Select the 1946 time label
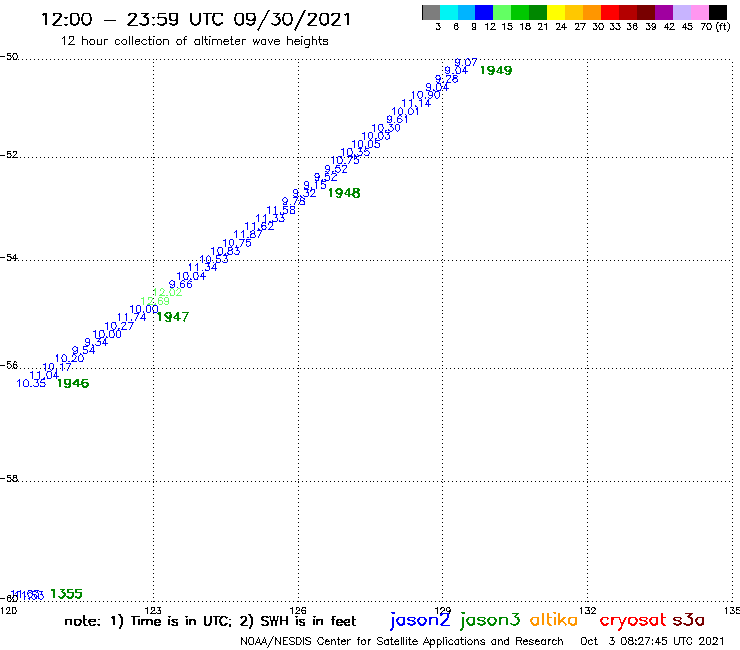This screenshot has width=740, height=650. (x=73, y=383)
